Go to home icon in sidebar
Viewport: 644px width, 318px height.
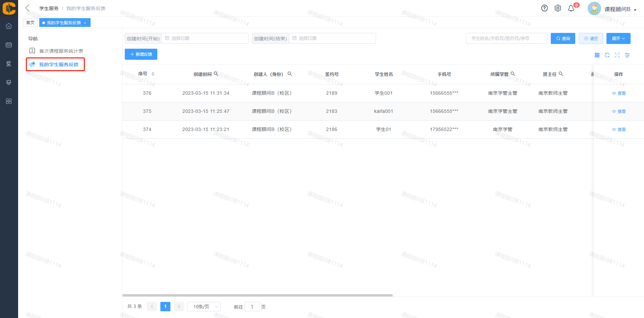[x=9, y=26]
